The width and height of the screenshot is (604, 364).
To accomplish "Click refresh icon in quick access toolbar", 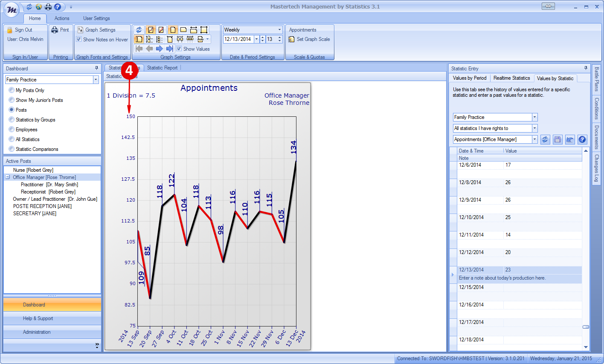I will click(x=29, y=7).
